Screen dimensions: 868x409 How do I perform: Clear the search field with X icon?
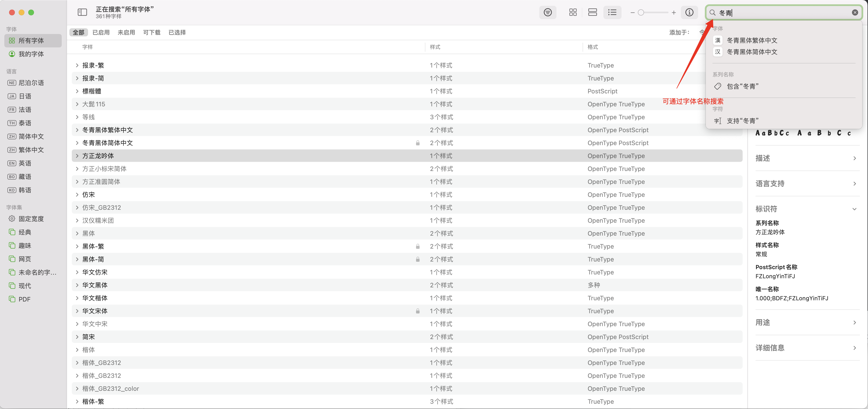855,12
